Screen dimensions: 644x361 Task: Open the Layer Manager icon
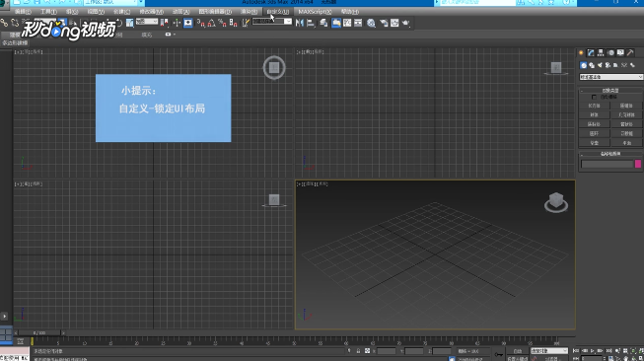323,23
